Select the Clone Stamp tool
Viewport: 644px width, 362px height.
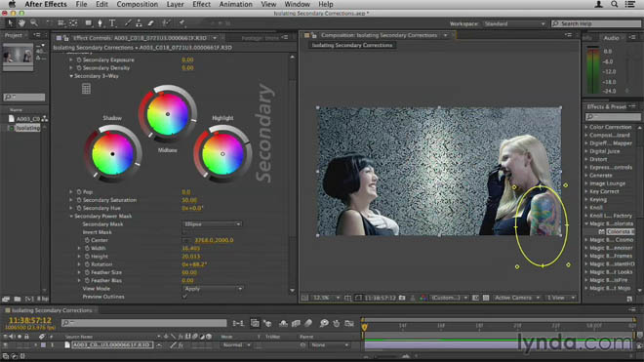pyautogui.click(x=139, y=23)
